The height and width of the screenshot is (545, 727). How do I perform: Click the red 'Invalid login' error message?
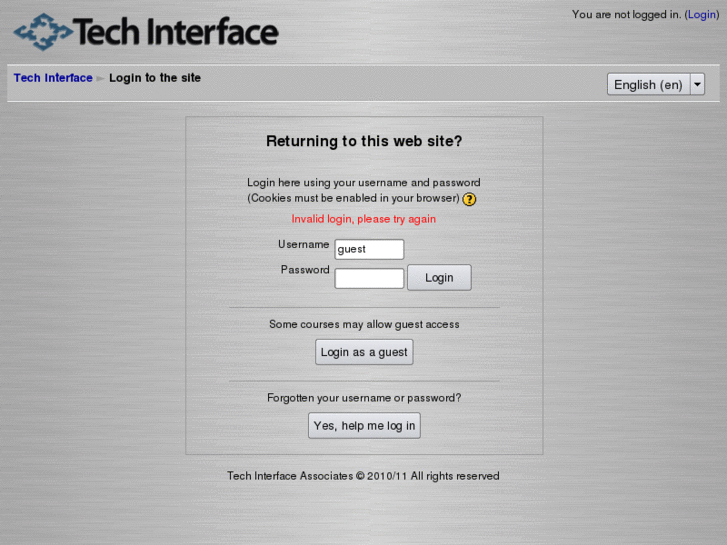click(x=364, y=219)
